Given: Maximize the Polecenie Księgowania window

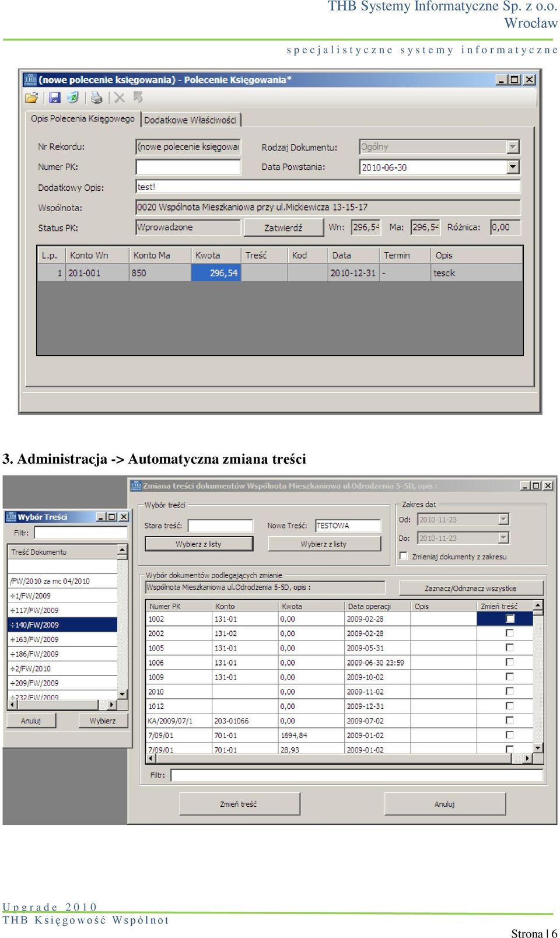Looking at the screenshot, I should pyautogui.click(x=514, y=79).
